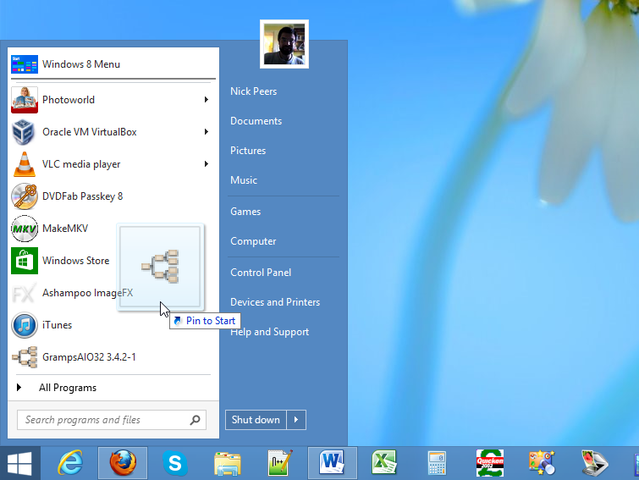
Task: Click the scanner photo taskbar icon
Action: click(x=595, y=463)
